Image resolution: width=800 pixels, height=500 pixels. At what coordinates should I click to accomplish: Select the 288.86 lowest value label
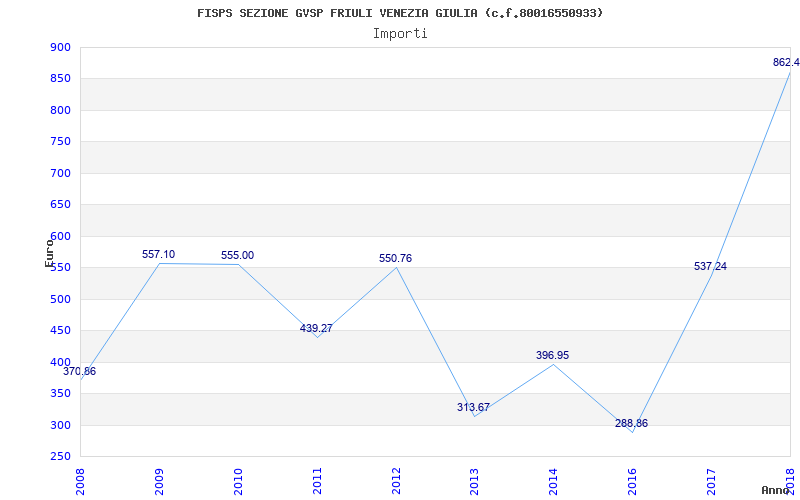pyautogui.click(x=631, y=423)
